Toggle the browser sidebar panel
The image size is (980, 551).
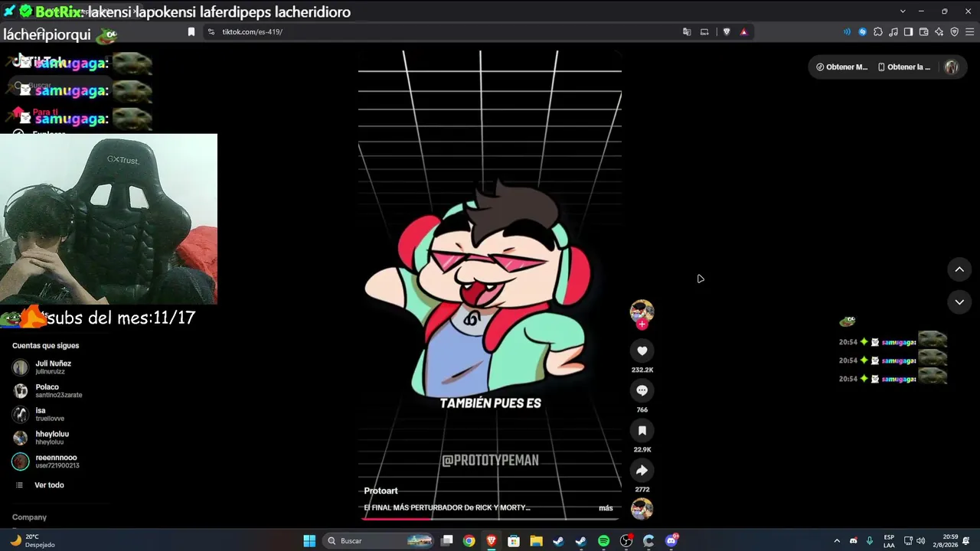908,32
